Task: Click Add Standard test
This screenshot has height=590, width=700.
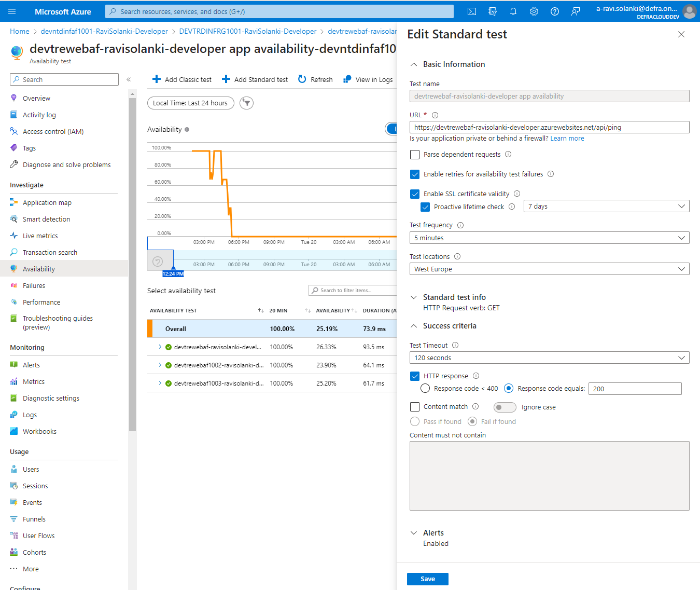Action: pyautogui.click(x=255, y=79)
